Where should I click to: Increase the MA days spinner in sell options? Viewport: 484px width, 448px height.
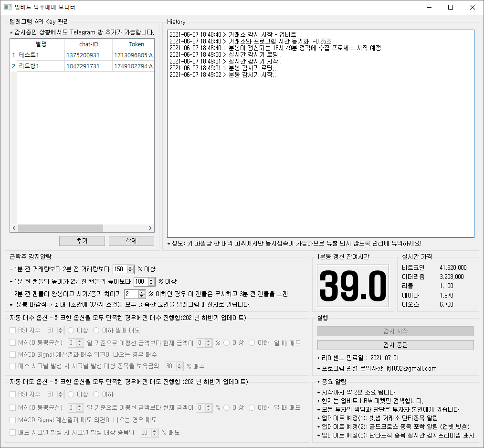click(x=80, y=405)
